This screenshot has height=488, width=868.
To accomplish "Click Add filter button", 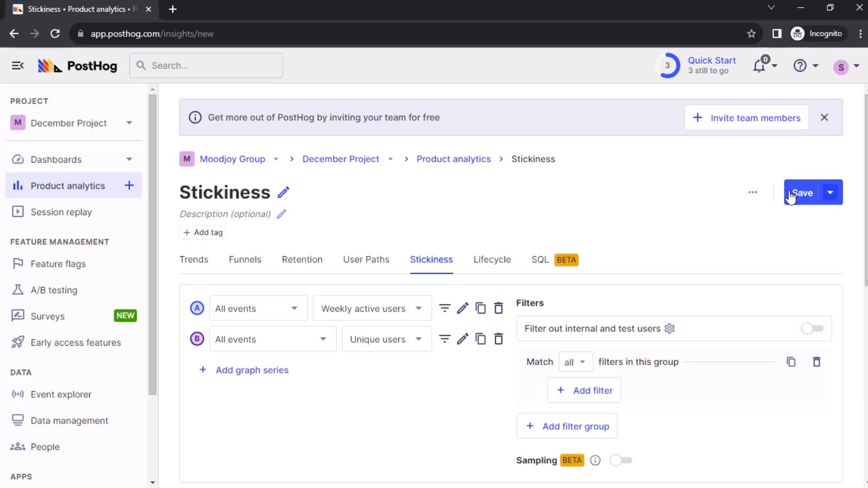I will tap(584, 390).
